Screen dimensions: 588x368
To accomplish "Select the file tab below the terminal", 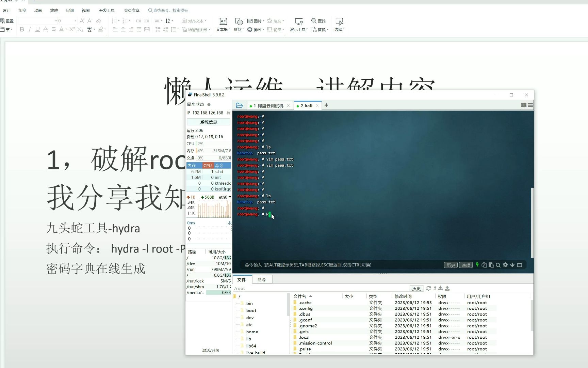I will 242,280.
